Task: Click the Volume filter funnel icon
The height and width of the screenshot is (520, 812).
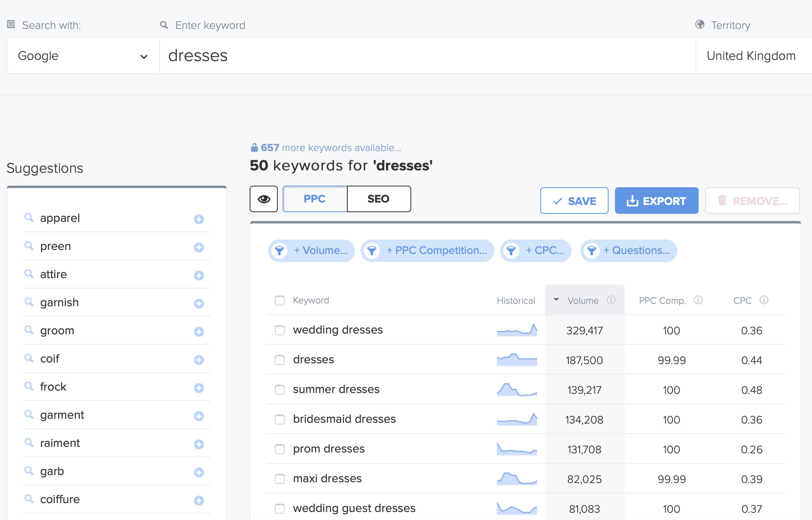Action: 279,251
